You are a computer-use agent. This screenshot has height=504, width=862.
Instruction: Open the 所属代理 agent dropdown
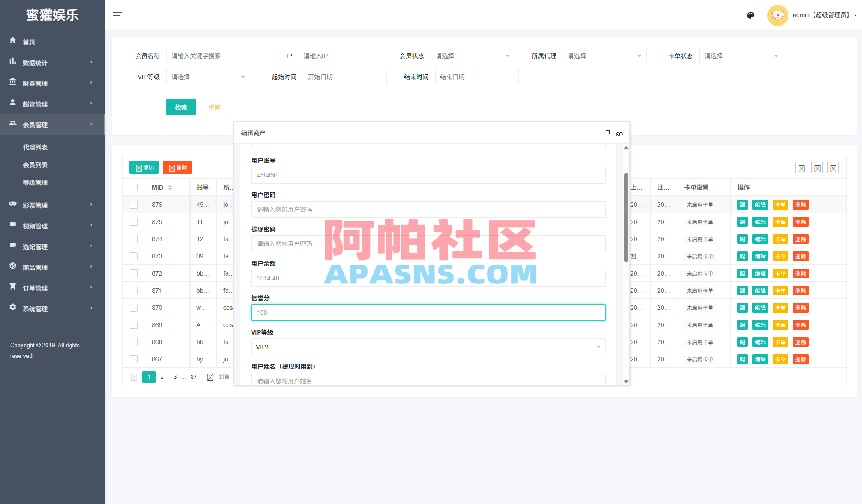(604, 56)
